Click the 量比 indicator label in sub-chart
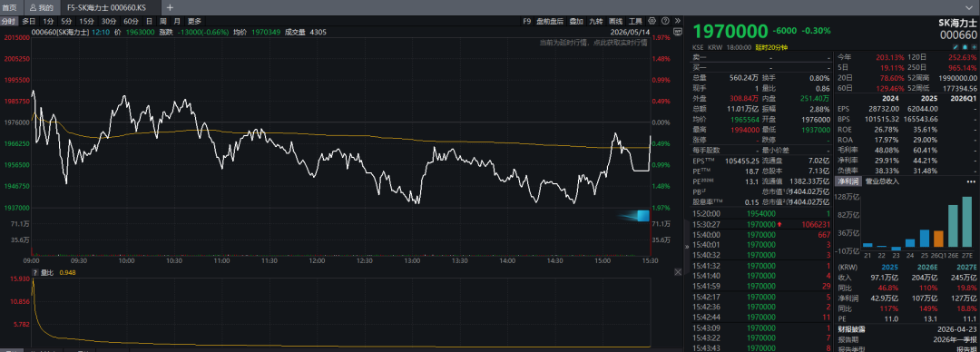 point(47,272)
